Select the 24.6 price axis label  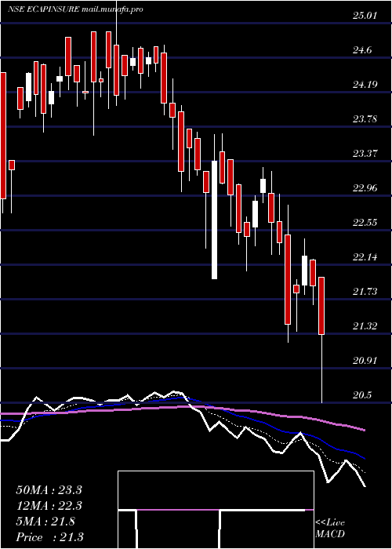pos(362,50)
